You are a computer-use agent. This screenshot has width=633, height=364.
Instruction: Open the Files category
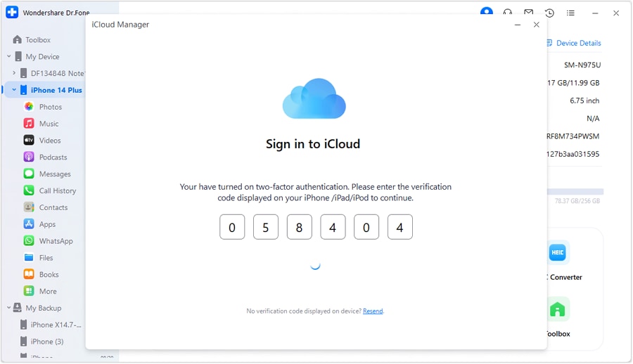point(46,258)
